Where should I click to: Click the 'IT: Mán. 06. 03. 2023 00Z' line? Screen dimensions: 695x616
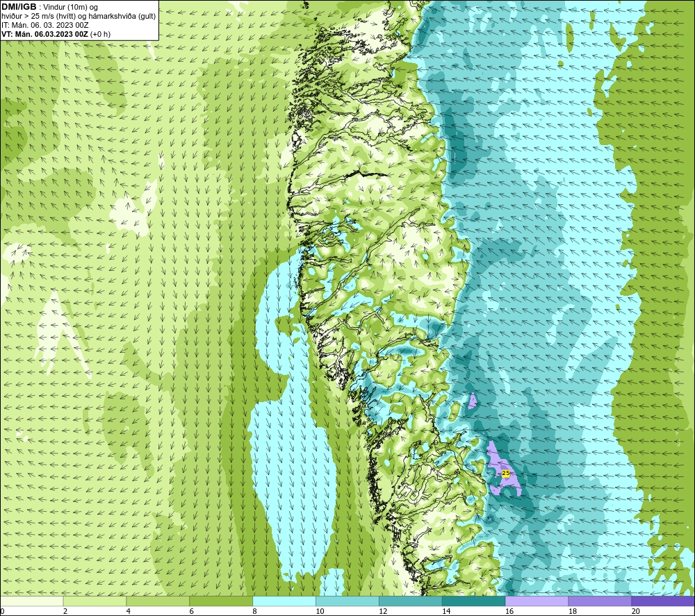click(x=44, y=25)
